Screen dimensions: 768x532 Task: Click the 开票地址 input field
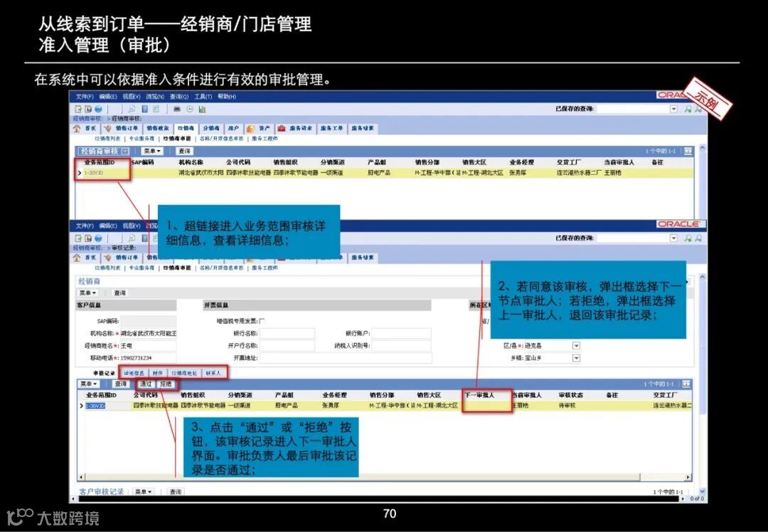point(346,358)
